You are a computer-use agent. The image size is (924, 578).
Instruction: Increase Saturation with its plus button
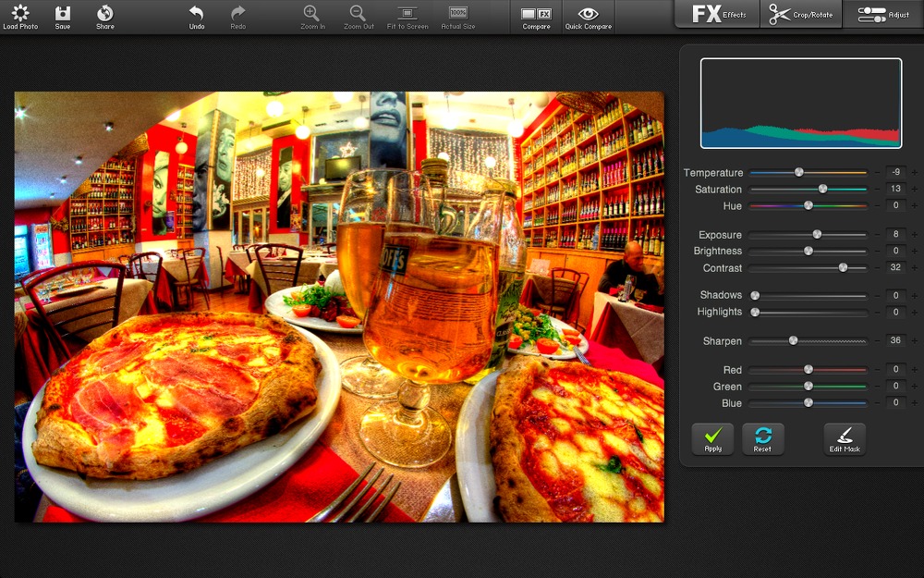pos(915,190)
